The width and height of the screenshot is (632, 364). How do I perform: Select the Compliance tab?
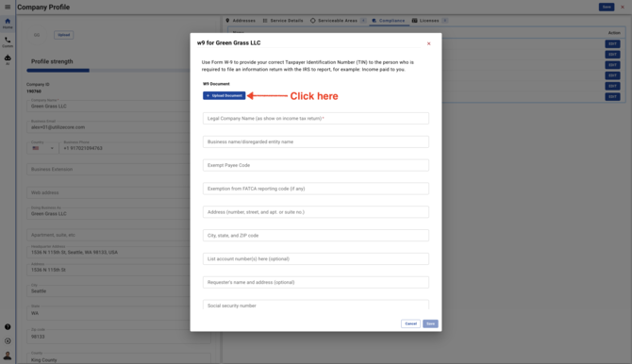[x=389, y=21]
